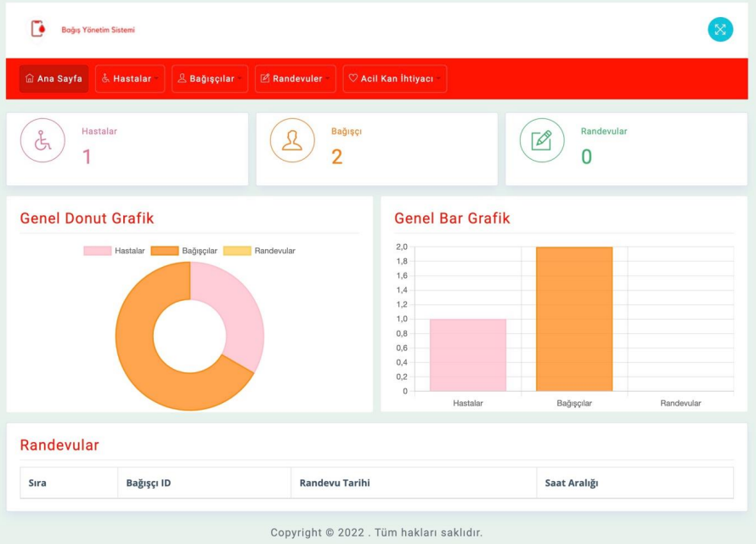Screen dimensions: 756x544
Task: Open the Bağışçılar dropdown menu
Action: click(x=210, y=78)
